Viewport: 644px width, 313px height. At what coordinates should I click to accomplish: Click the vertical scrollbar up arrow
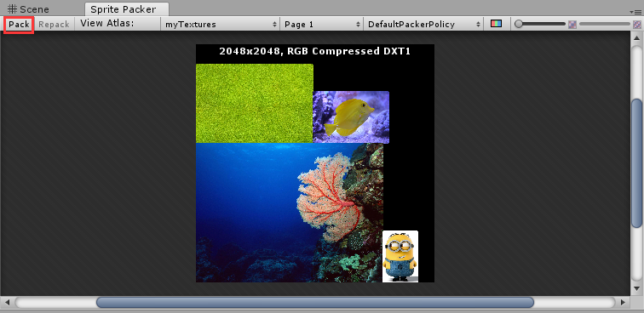coord(636,38)
